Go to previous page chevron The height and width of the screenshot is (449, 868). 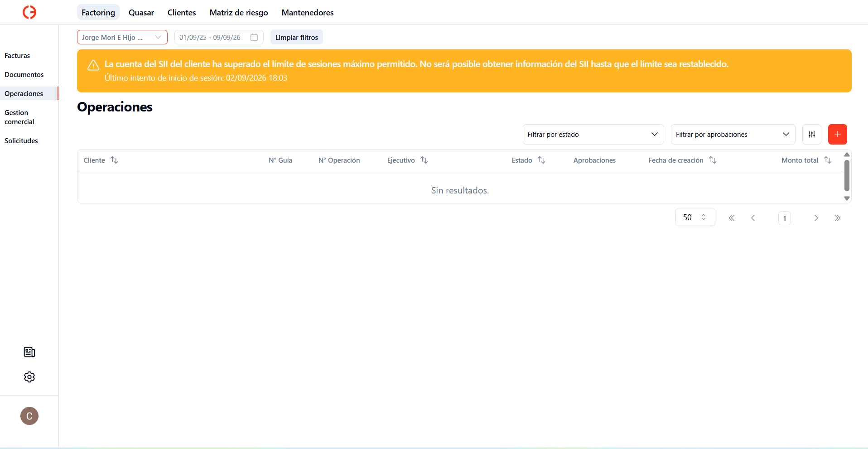(753, 218)
